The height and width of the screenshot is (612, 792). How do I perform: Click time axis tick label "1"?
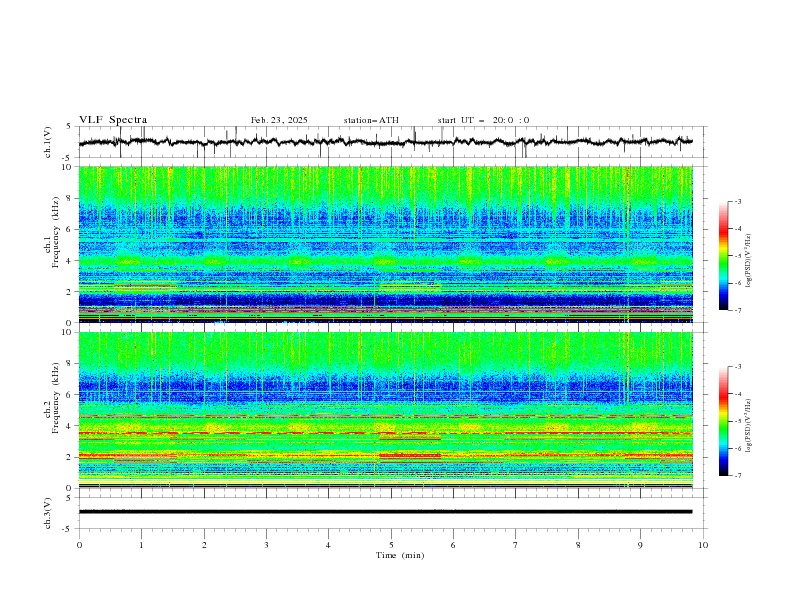[141, 545]
